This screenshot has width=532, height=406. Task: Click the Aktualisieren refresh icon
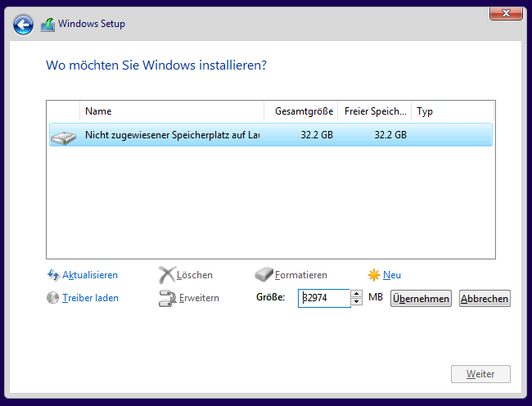pos(53,275)
